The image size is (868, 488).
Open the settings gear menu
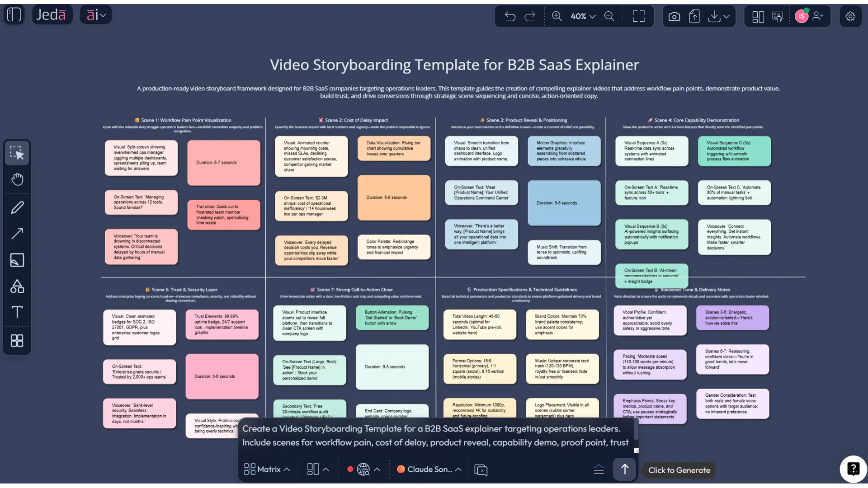point(850,16)
